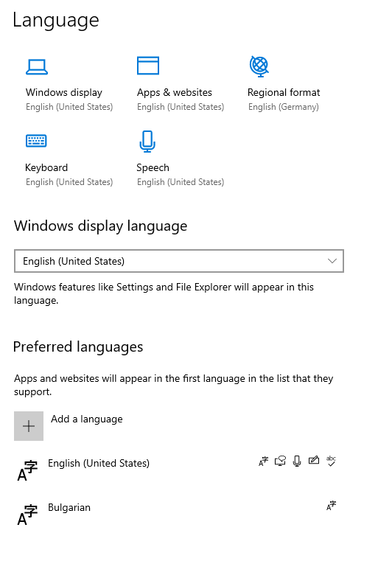Click English (United States) under Apps & websites

point(181,107)
